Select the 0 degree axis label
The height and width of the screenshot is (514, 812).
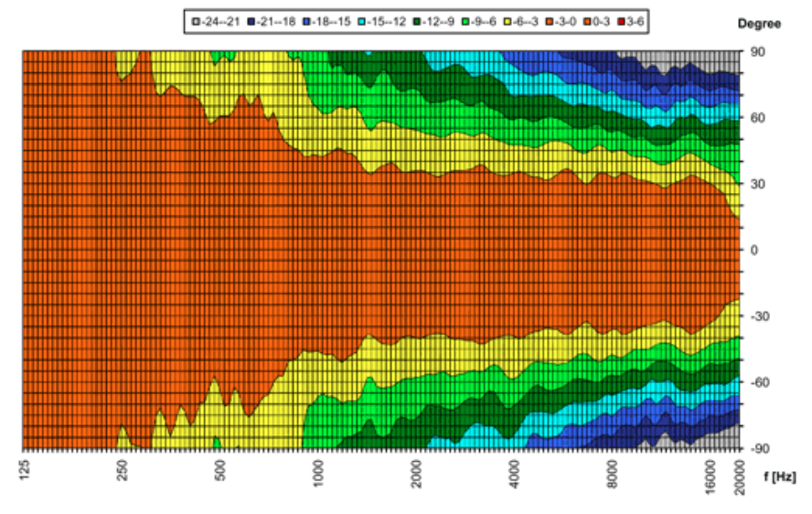pos(754,251)
